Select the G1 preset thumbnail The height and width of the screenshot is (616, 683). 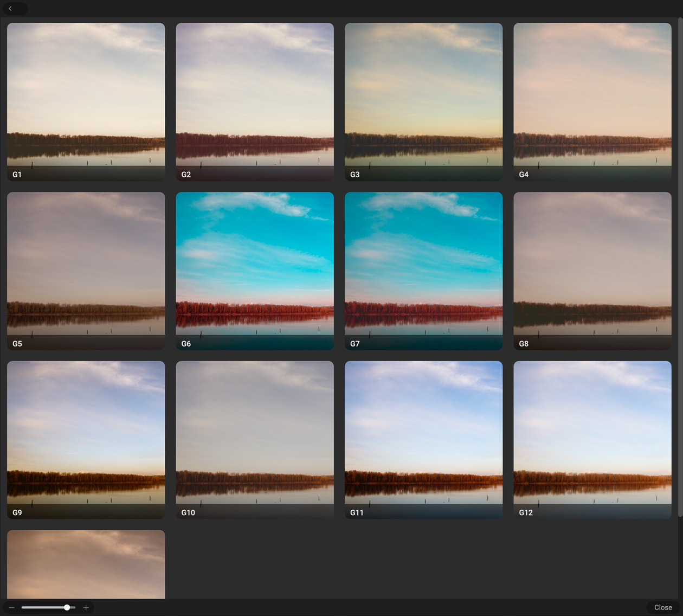[86, 102]
